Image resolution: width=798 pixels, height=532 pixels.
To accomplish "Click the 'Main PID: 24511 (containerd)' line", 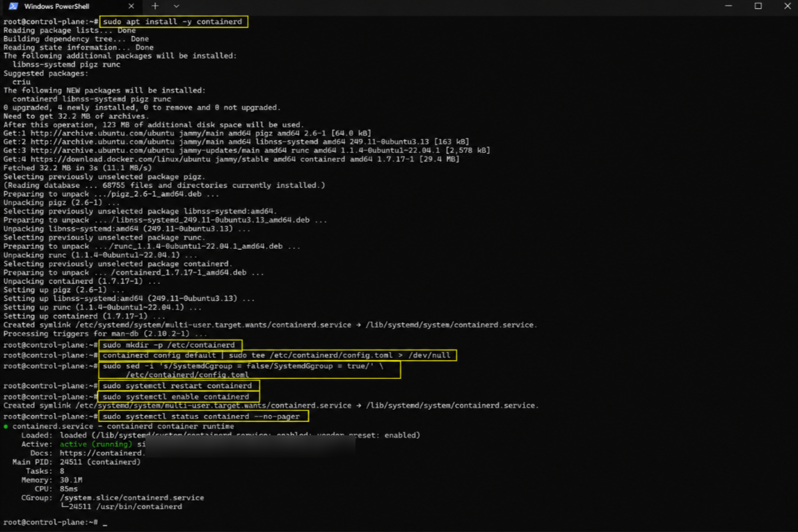I will pos(77,462).
